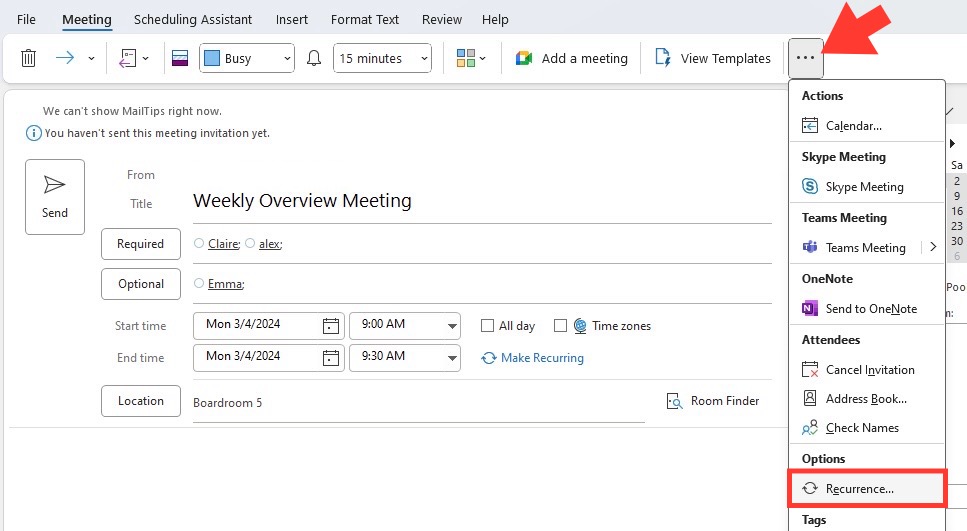Click the View Templates document icon
967x531 pixels.
coord(663,58)
